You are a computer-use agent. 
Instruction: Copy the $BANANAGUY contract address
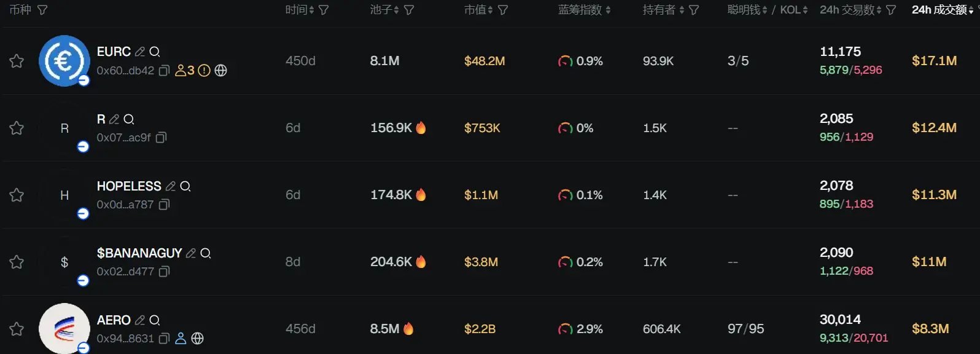click(x=164, y=272)
